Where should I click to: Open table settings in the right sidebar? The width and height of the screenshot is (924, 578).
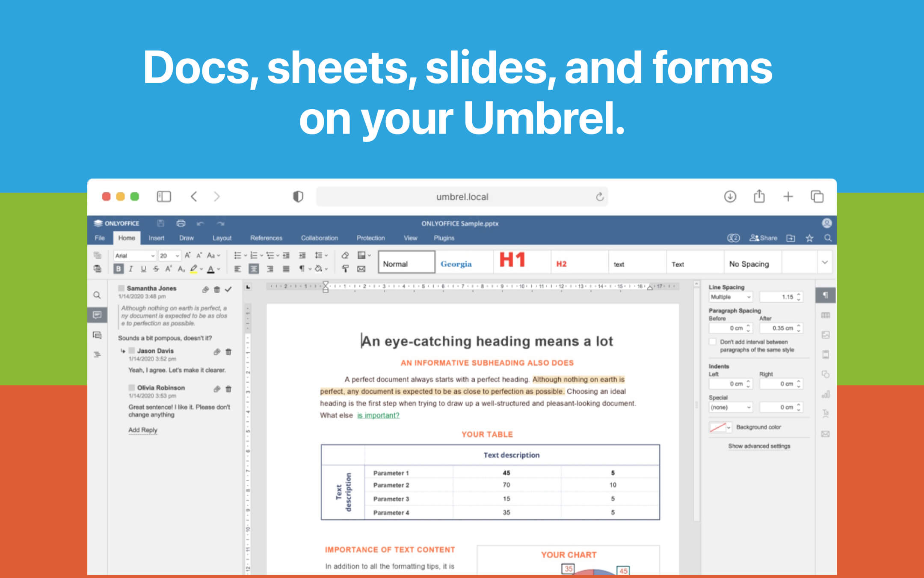click(826, 316)
